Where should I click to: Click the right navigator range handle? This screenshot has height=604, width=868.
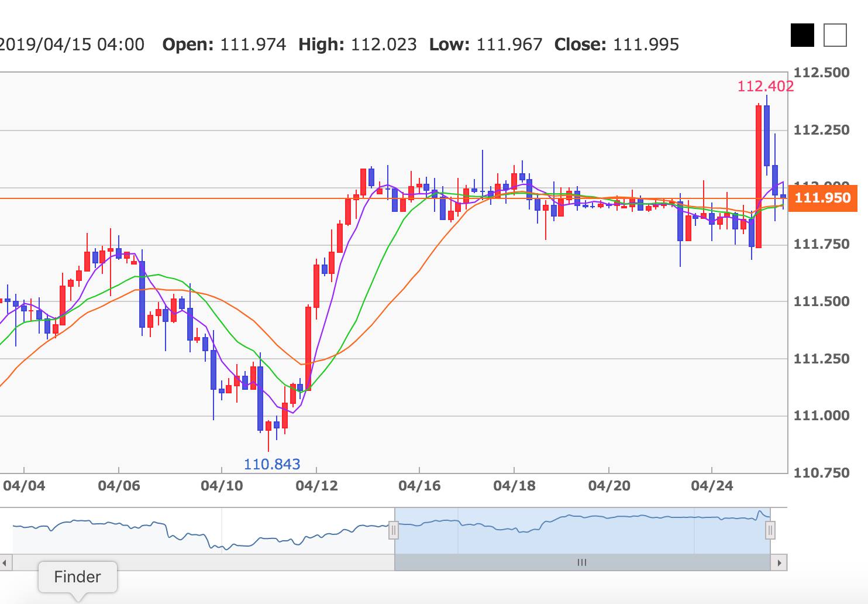770,531
